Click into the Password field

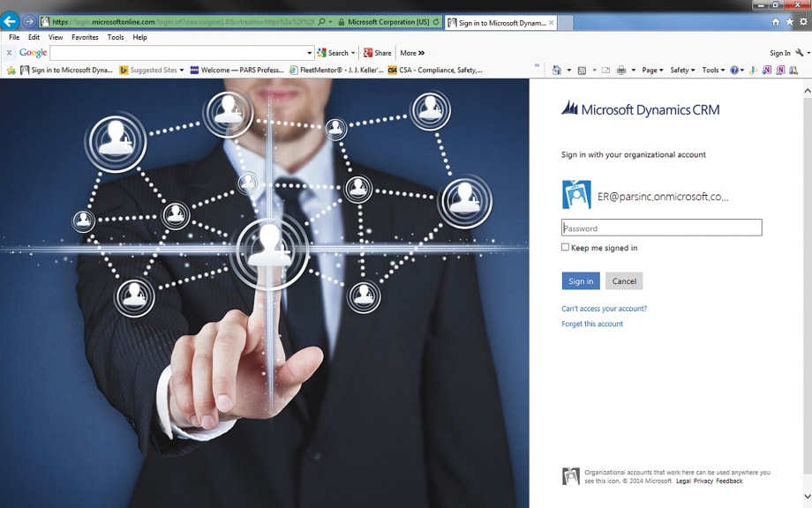tap(661, 228)
